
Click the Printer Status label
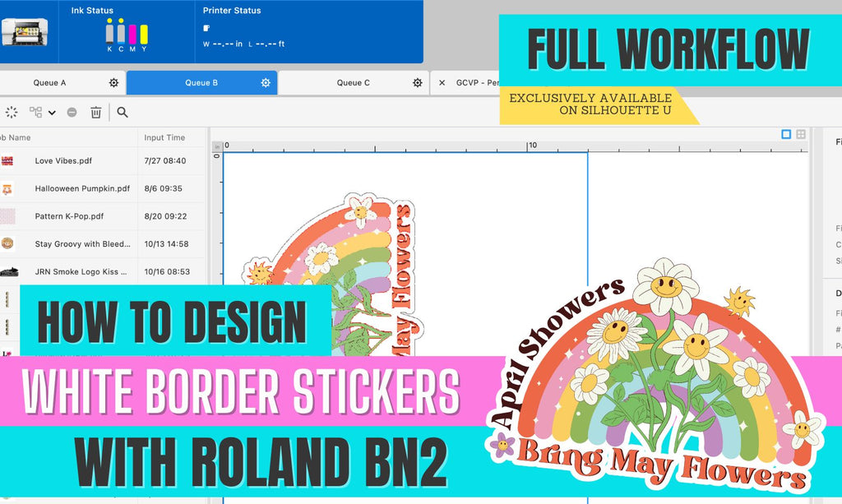[232, 10]
